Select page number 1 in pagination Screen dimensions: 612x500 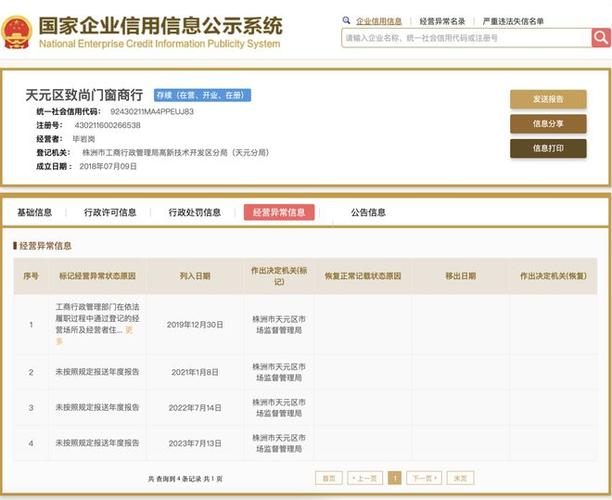pos(395,478)
